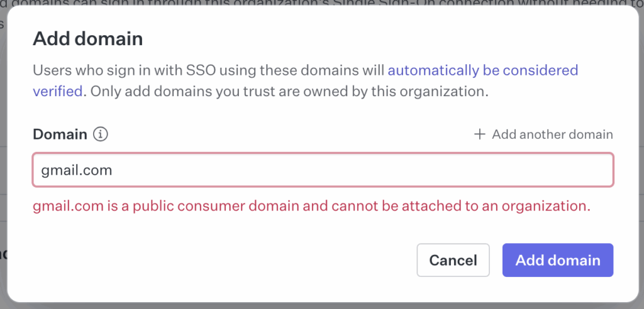
Task: Click 'Users who sign in with SSO' text
Action: pyautogui.click(x=124, y=70)
